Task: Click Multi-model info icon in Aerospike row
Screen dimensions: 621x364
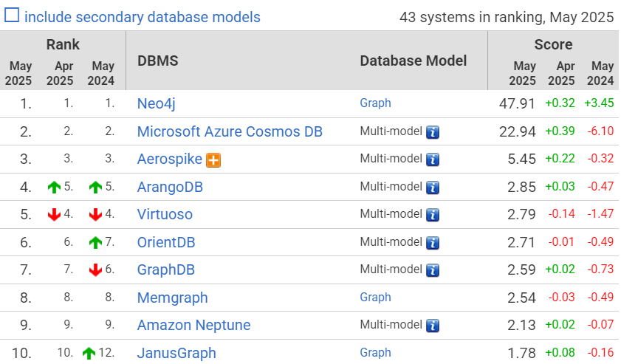Action: [x=433, y=159]
